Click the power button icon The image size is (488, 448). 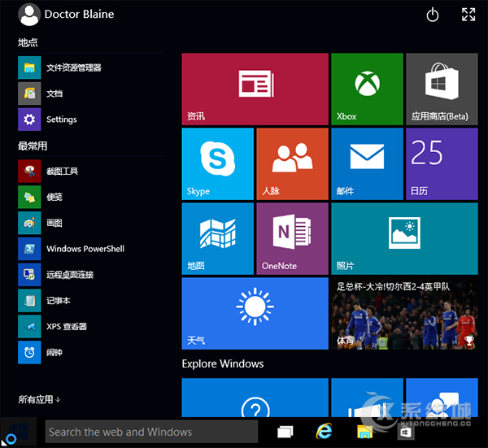point(433,15)
